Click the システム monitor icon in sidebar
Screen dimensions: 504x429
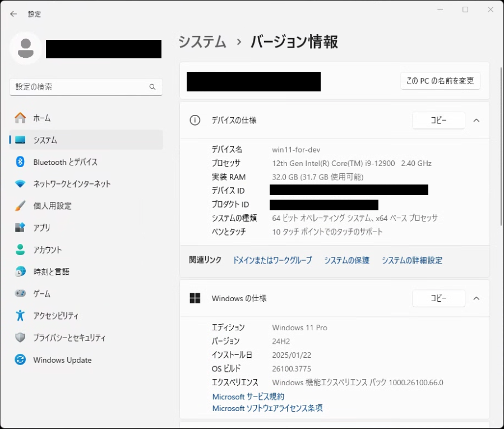(x=20, y=140)
